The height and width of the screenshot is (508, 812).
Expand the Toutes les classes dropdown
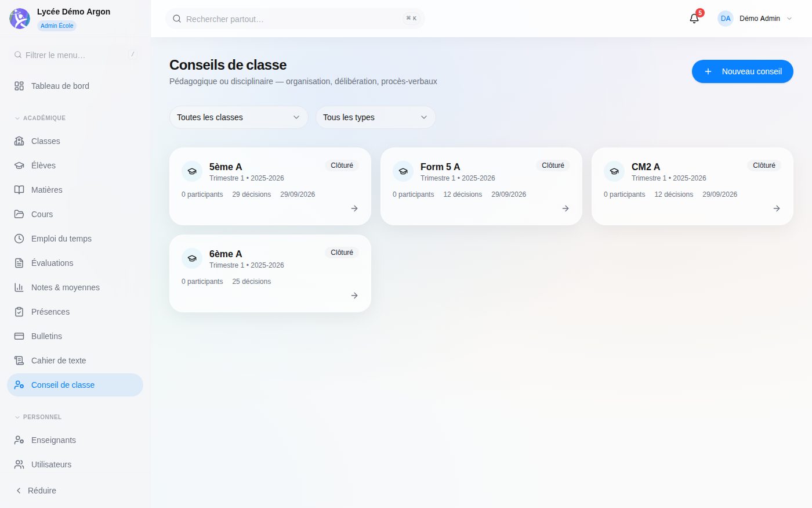pos(238,117)
